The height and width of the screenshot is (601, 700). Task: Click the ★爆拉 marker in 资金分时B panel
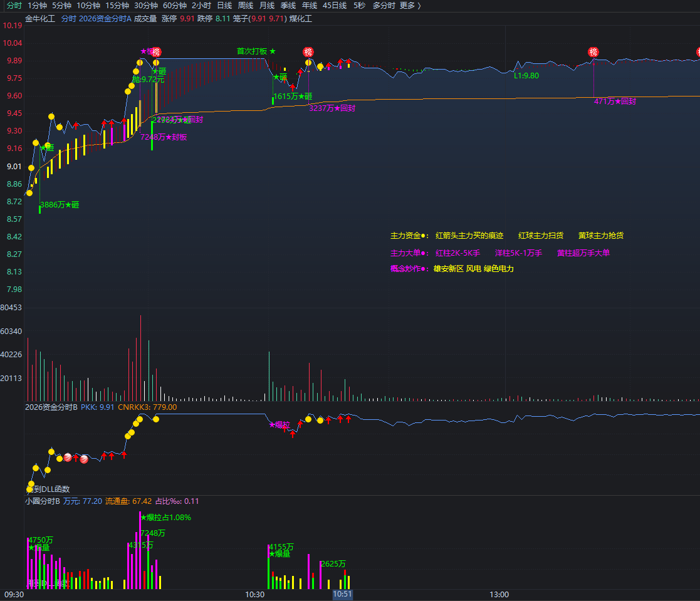tap(279, 424)
